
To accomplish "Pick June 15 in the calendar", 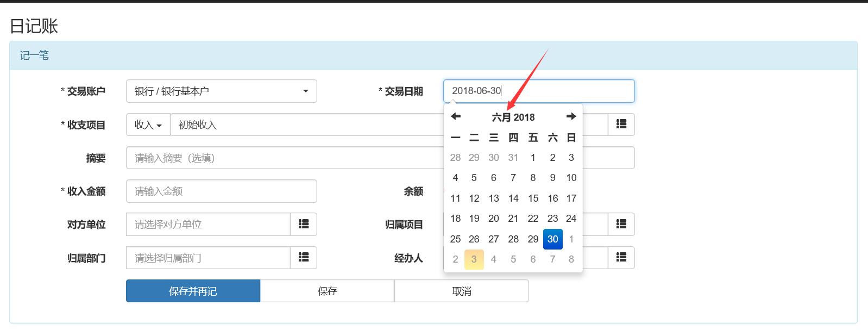I will click(533, 198).
